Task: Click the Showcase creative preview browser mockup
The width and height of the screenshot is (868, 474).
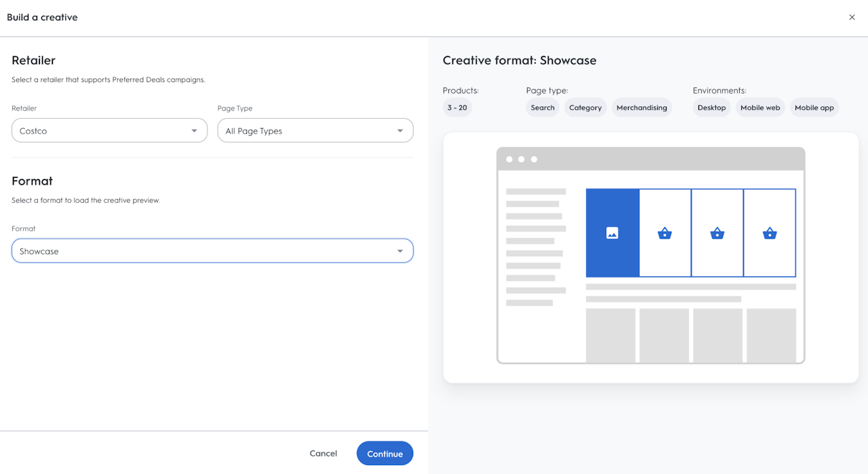Action: click(x=650, y=255)
